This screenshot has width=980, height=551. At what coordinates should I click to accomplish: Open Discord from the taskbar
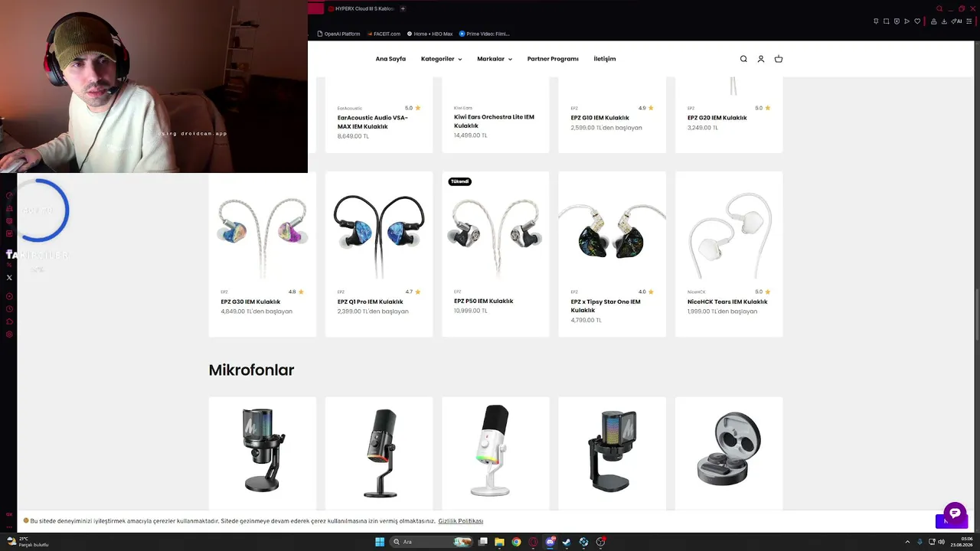coord(550,542)
